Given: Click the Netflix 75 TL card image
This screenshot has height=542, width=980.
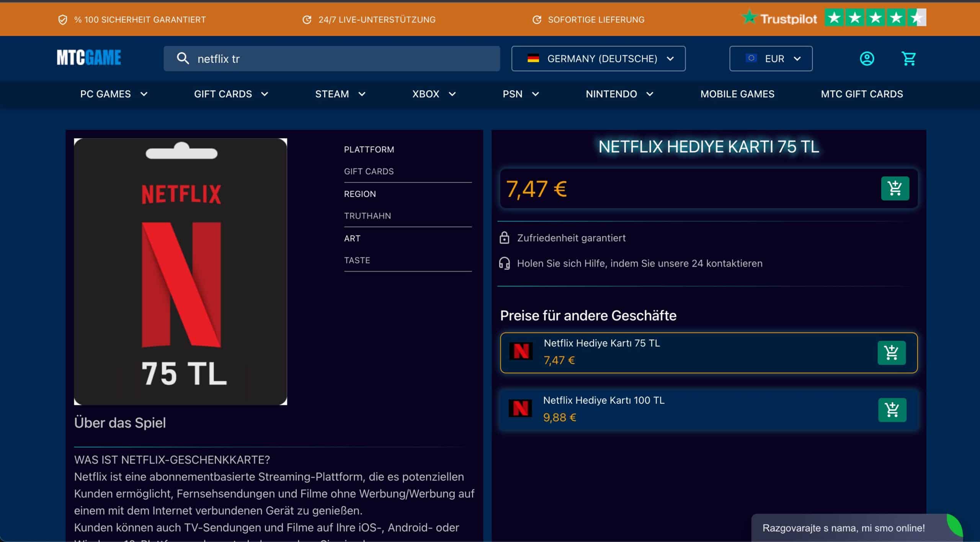Looking at the screenshot, I should click(180, 272).
